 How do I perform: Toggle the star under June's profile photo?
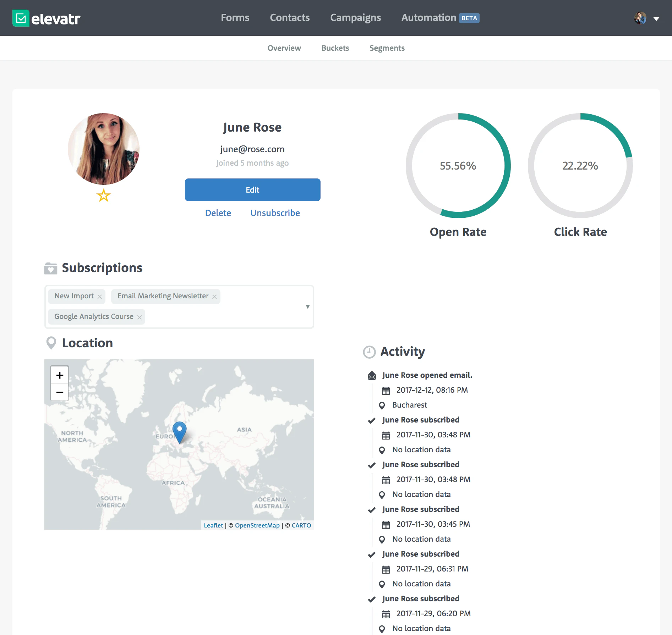pos(103,195)
